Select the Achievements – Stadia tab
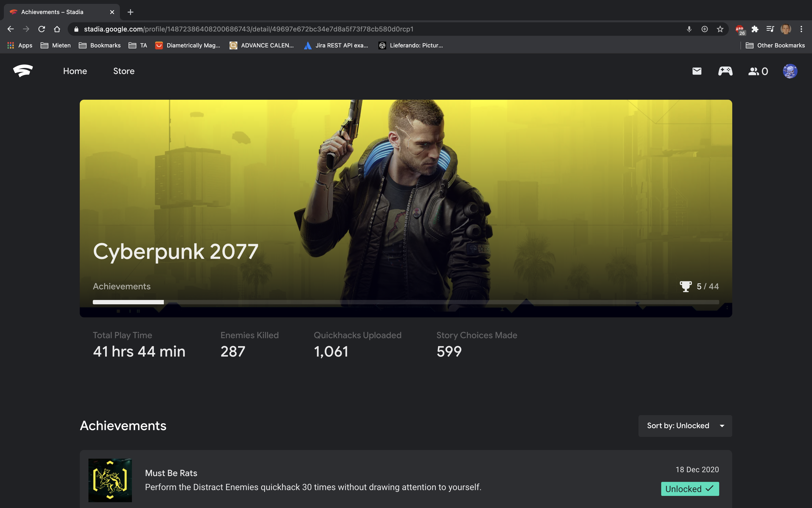The width and height of the screenshot is (812, 508). [62, 12]
